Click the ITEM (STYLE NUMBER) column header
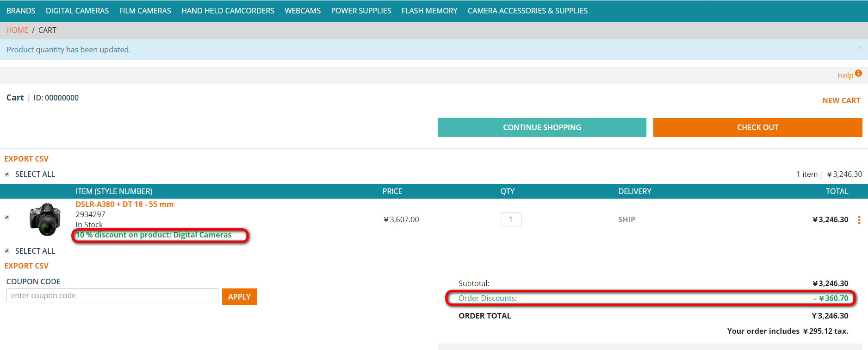This screenshot has width=868, height=350. pyautogui.click(x=114, y=191)
